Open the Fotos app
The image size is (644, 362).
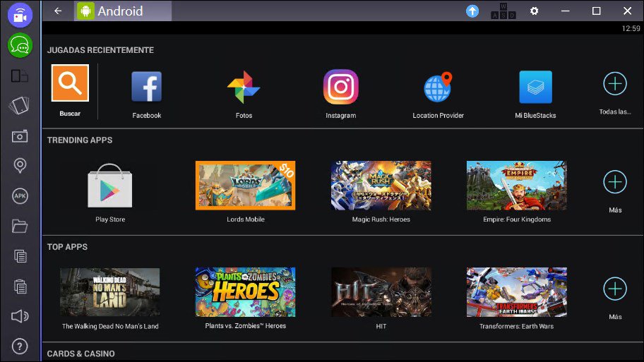click(244, 87)
